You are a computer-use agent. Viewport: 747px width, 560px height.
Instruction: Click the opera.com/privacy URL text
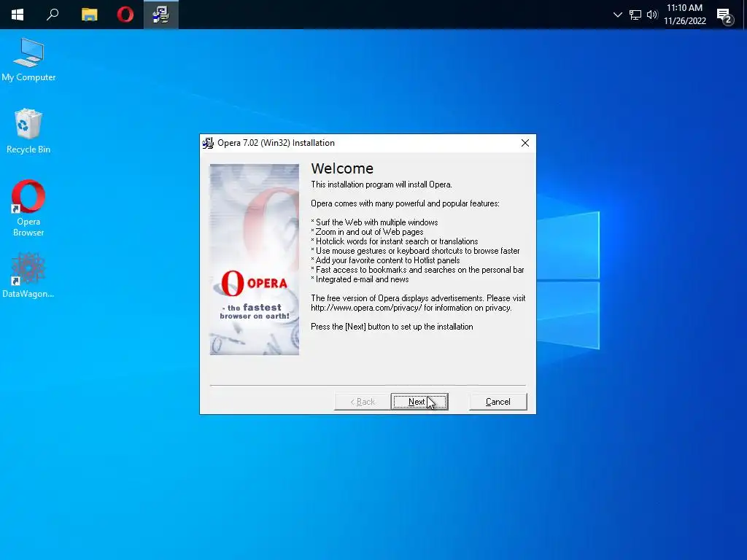click(366, 308)
